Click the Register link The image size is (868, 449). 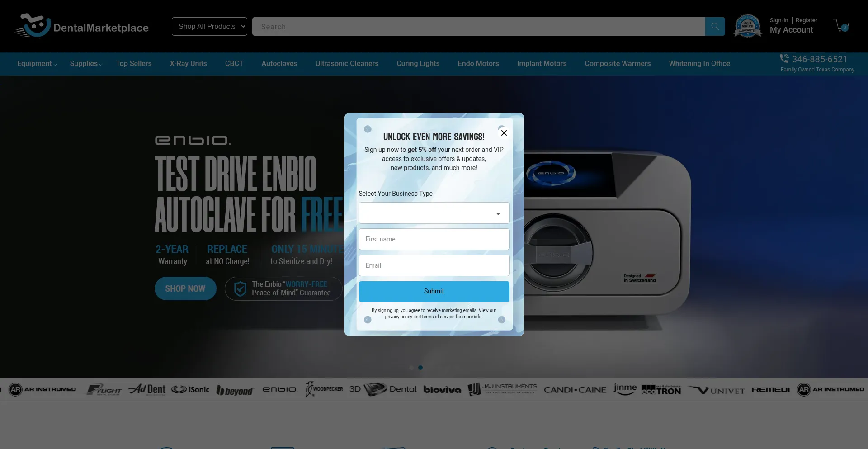(x=807, y=20)
